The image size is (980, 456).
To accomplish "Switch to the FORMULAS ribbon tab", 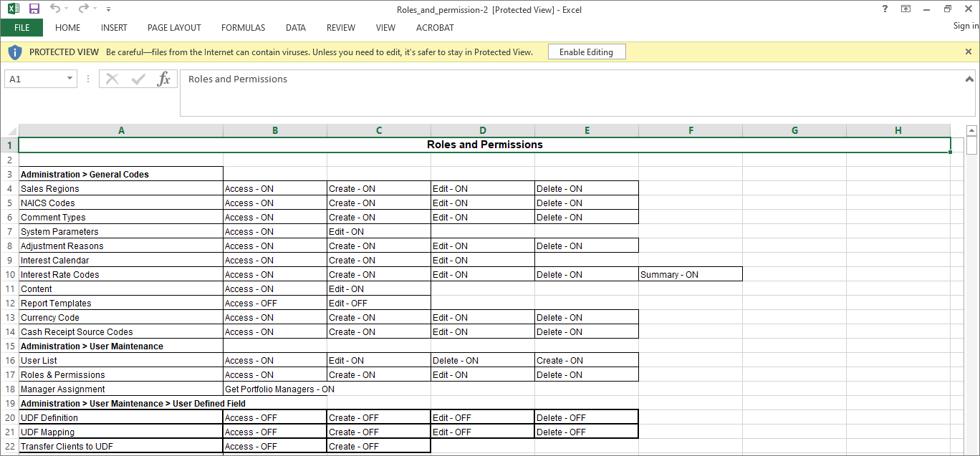I will tap(243, 28).
